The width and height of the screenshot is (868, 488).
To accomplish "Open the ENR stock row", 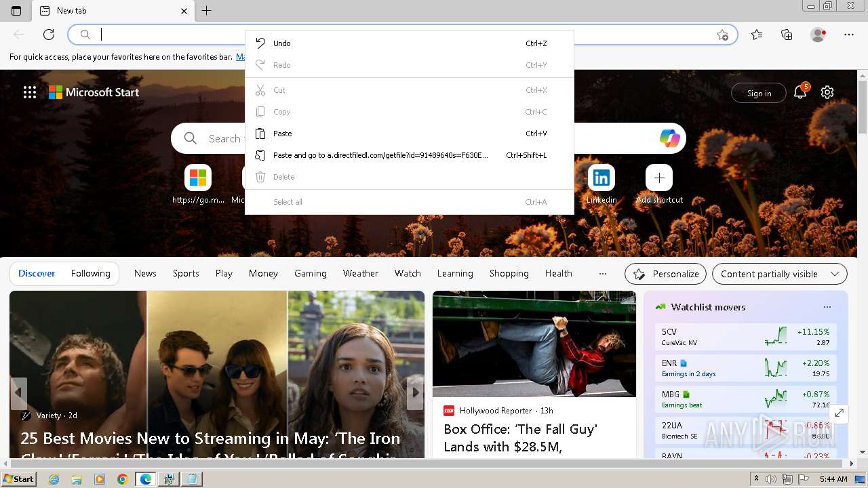I will click(x=745, y=368).
